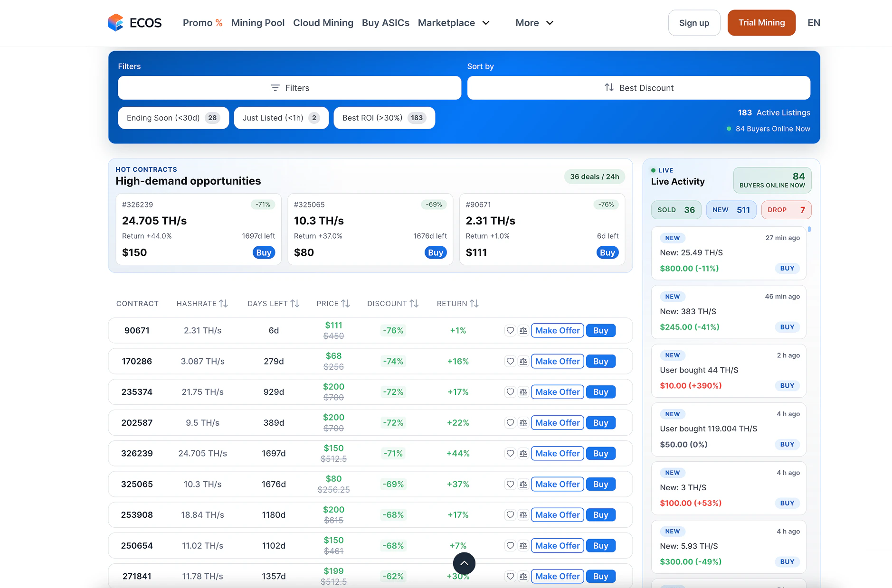Viewport: 892px width, 588px height.
Task: Buy contract 235374 in table
Action: [x=601, y=392]
